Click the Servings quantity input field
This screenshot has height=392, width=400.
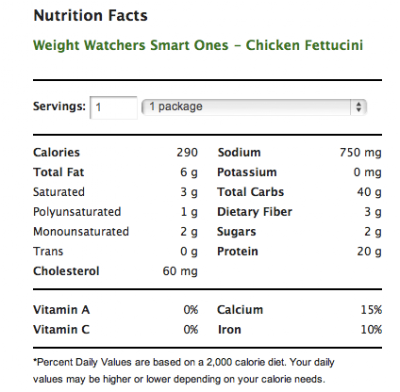coord(114,107)
